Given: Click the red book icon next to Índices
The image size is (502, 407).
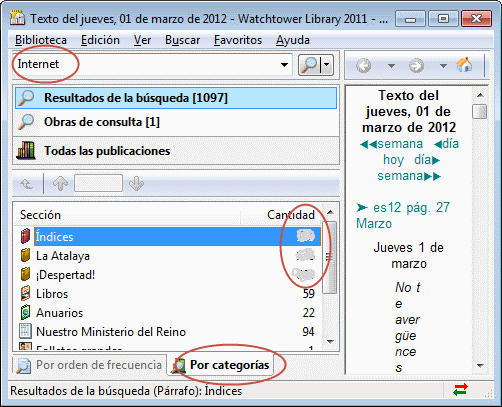Looking at the screenshot, I should click(x=25, y=236).
